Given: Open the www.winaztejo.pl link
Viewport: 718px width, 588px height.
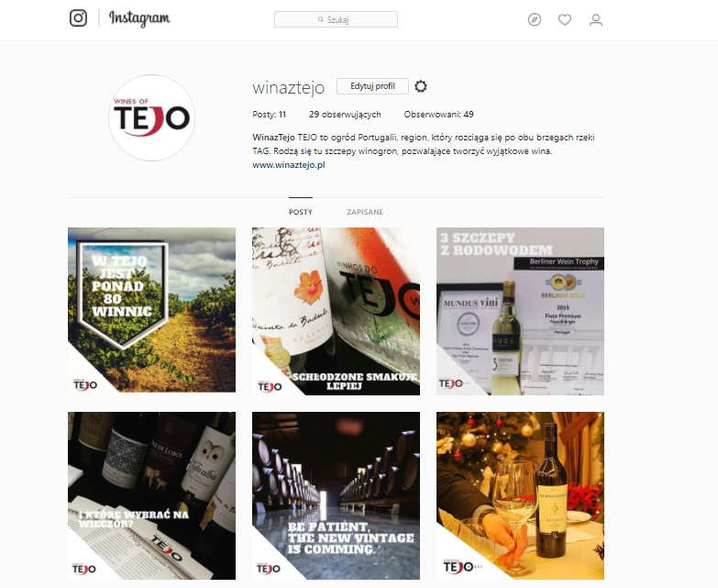Looking at the screenshot, I should [289, 165].
